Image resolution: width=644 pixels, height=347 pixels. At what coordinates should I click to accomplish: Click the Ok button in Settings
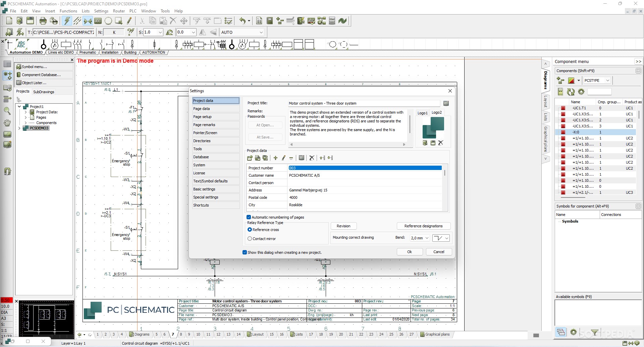point(410,252)
